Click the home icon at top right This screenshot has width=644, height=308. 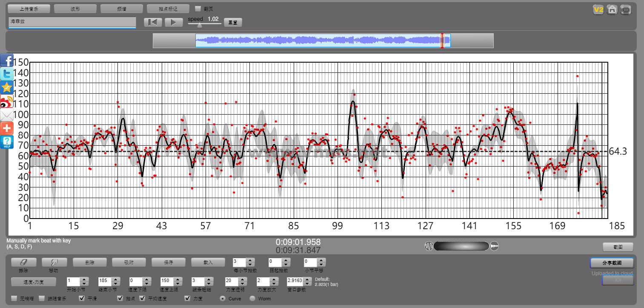click(612, 10)
